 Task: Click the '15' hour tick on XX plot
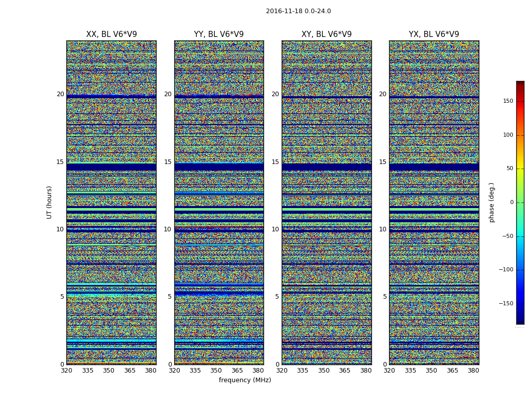tap(60, 162)
